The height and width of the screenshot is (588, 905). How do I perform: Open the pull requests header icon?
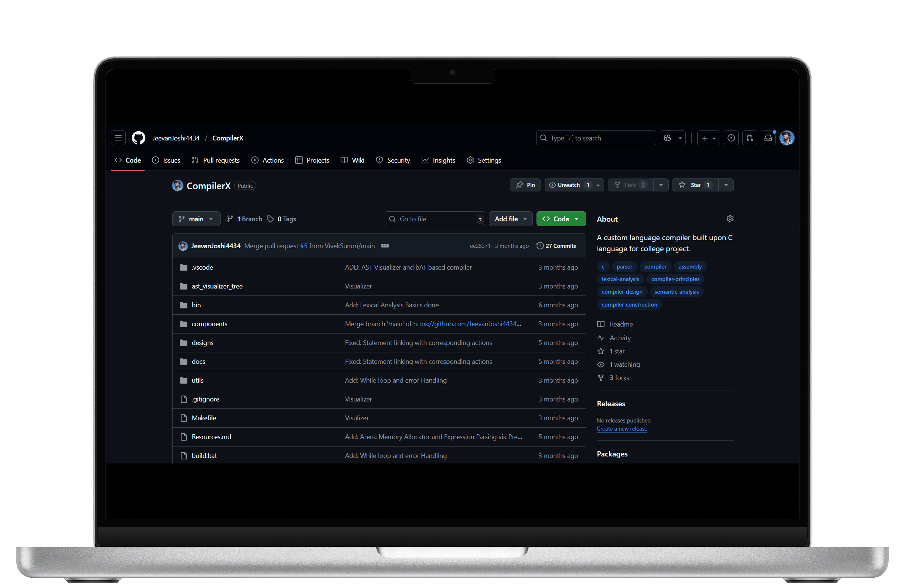749,138
